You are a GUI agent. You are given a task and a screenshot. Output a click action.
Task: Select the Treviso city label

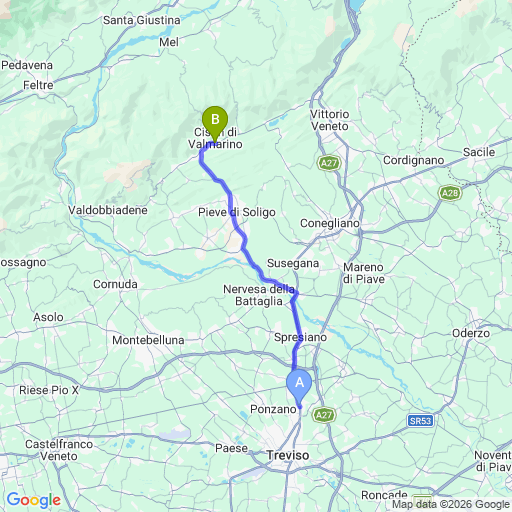coord(288,455)
